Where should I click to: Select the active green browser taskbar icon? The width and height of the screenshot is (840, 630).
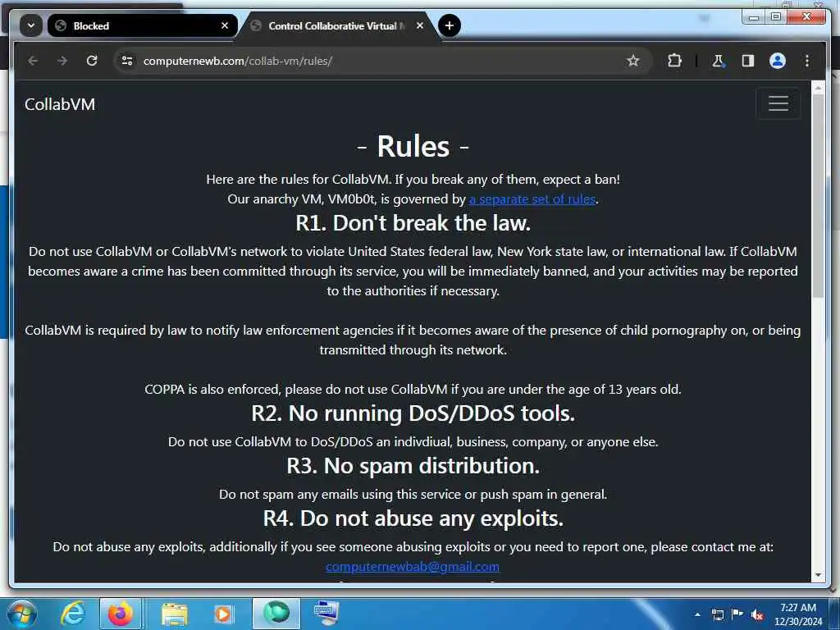[276, 614]
